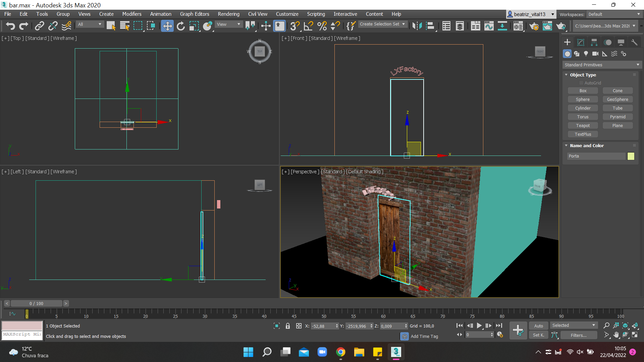Open the Workspaces Default dropdown
This screenshot has height=362, width=644.
(x=614, y=14)
